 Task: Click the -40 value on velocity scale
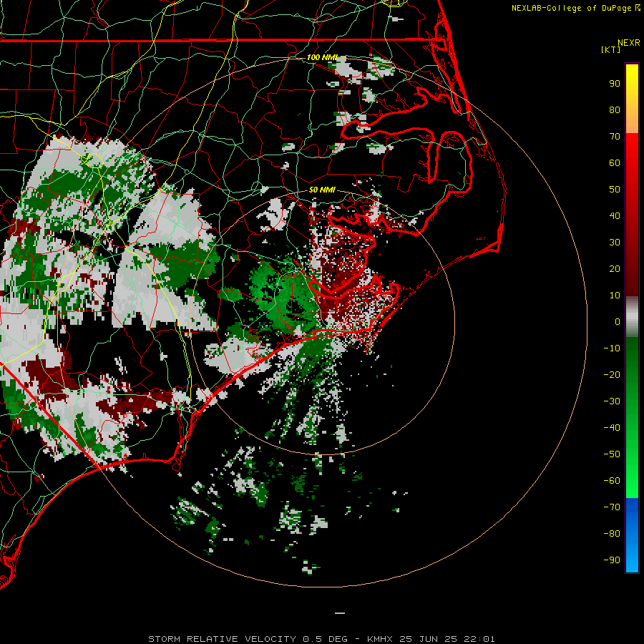click(612, 428)
